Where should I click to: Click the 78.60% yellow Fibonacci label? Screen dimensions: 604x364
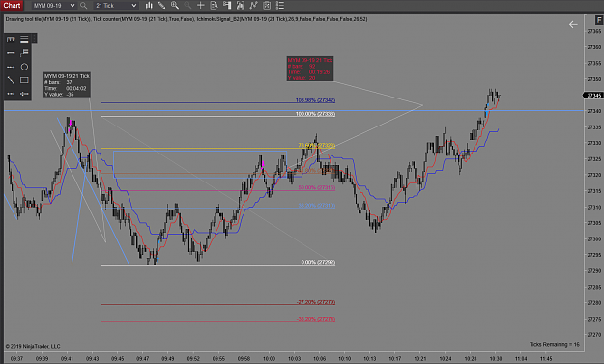(316, 146)
